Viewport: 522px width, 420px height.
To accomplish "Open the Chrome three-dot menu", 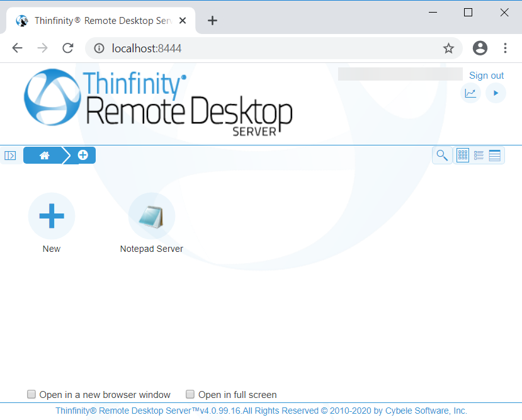I will pyautogui.click(x=506, y=48).
